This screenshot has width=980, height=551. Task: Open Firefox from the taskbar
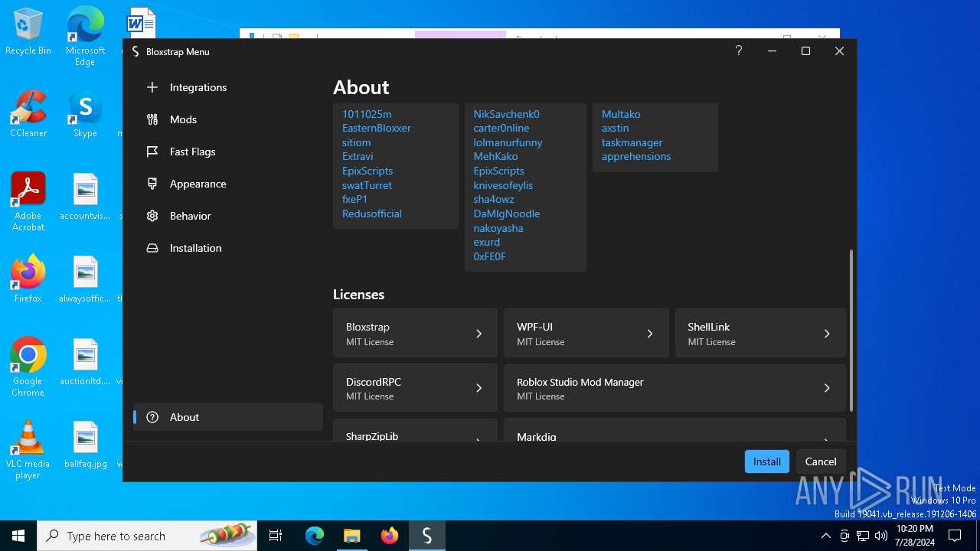click(x=390, y=536)
